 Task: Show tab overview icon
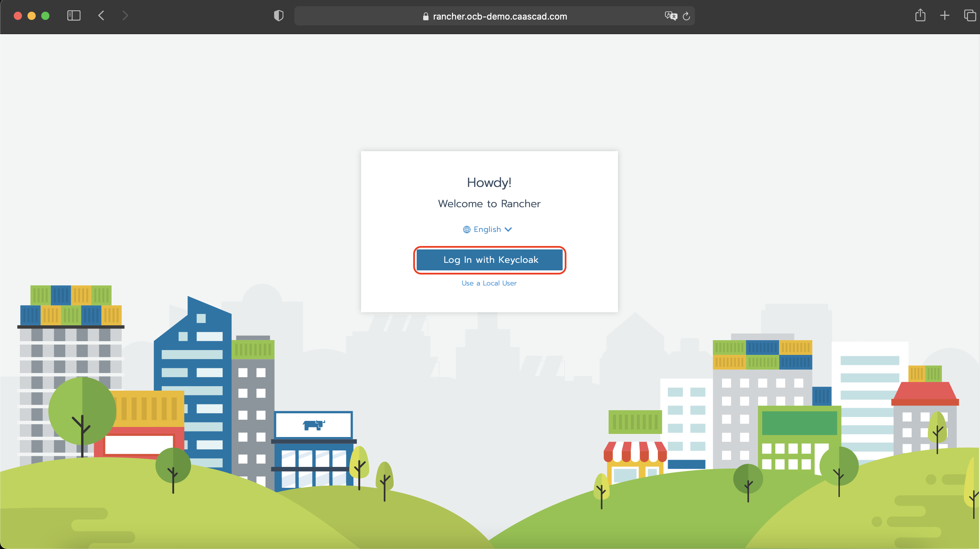[969, 15]
